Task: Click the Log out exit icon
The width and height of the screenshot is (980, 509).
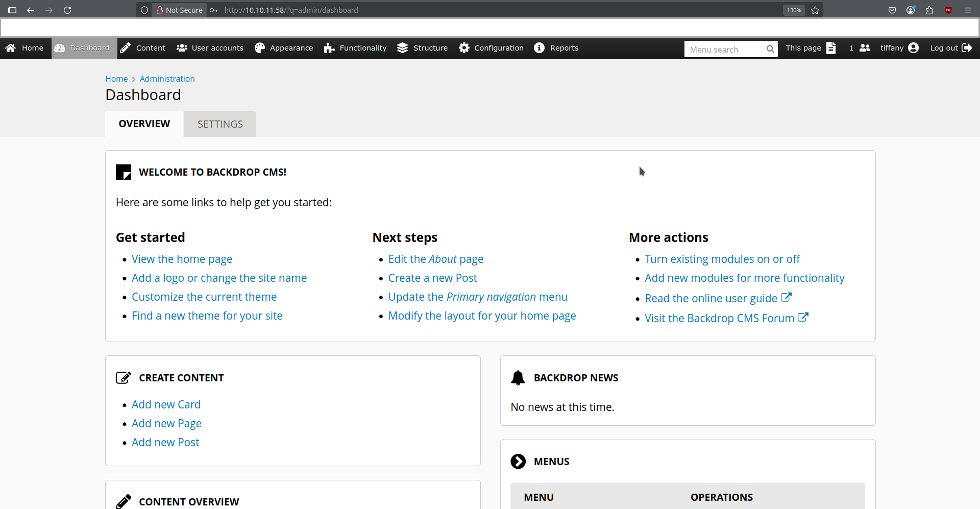Action: pos(967,48)
